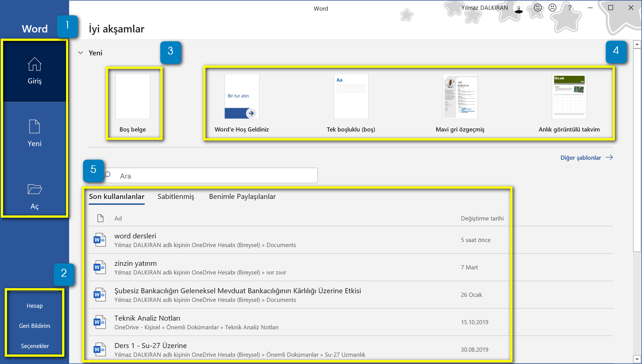Click the scrollbar down arrow
Screen dimensions: 642x364
tap(637, 359)
